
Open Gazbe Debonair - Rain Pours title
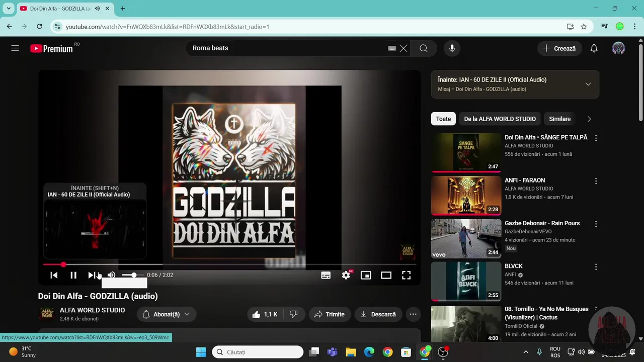coord(542,223)
